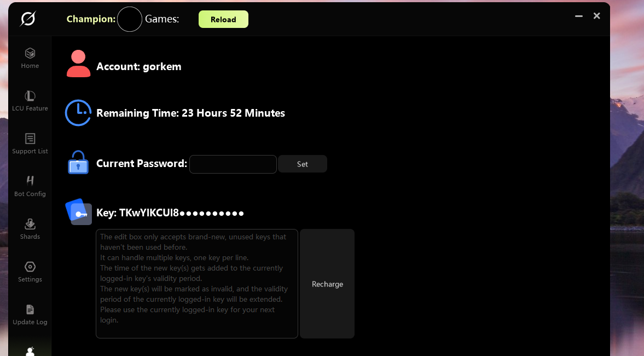The width and height of the screenshot is (644, 356).
Task: Click inside the new keys text box
Action: (x=197, y=284)
